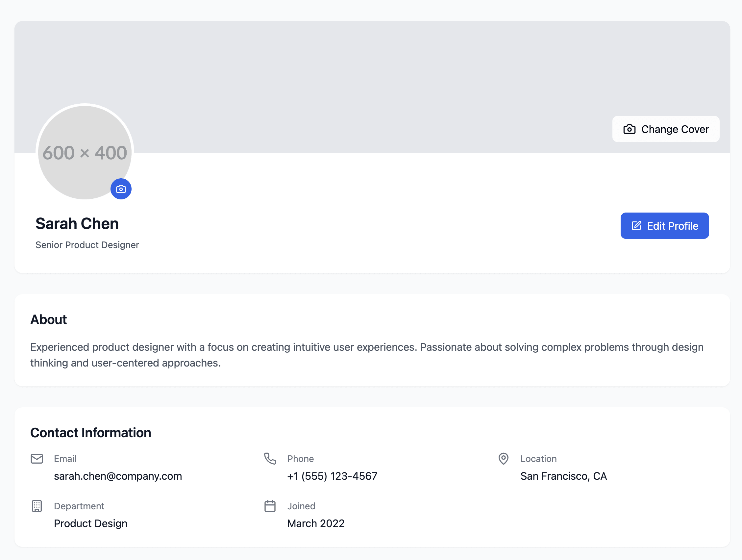Click the envelope email icon
This screenshot has width=742, height=560.
click(x=37, y=458)
